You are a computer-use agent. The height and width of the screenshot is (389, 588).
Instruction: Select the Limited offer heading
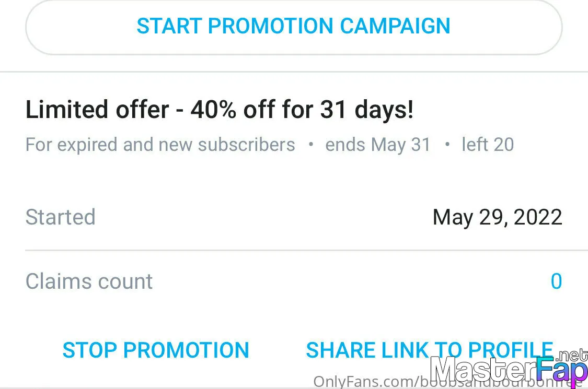97,110
